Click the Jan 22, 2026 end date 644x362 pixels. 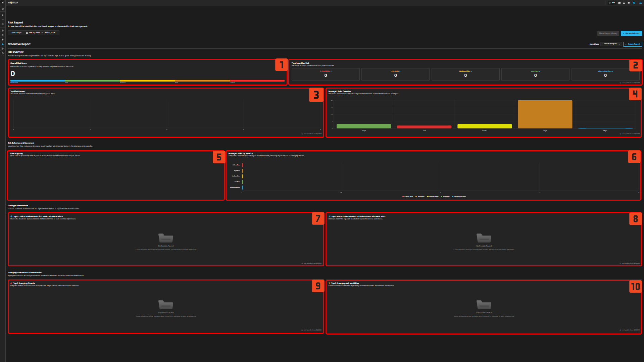tap(50, 33)
